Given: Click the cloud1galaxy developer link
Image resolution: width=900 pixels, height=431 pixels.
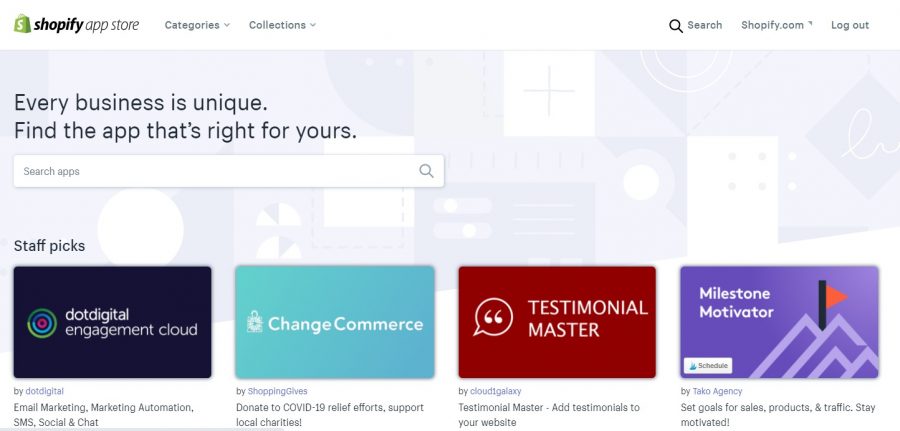Looking at the screenshot, I should coord(495,391).
